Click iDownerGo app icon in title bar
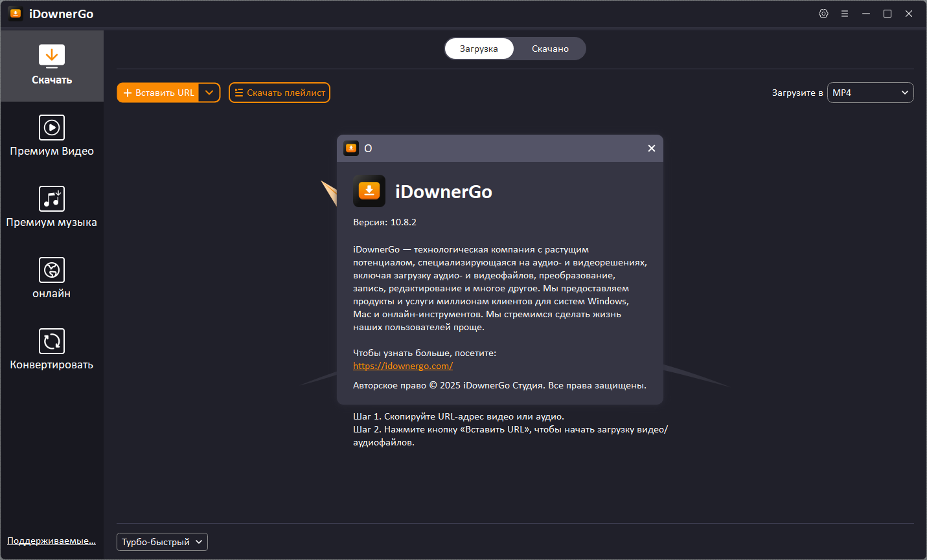This screenshot has width=927, height=560. point(16,14)
